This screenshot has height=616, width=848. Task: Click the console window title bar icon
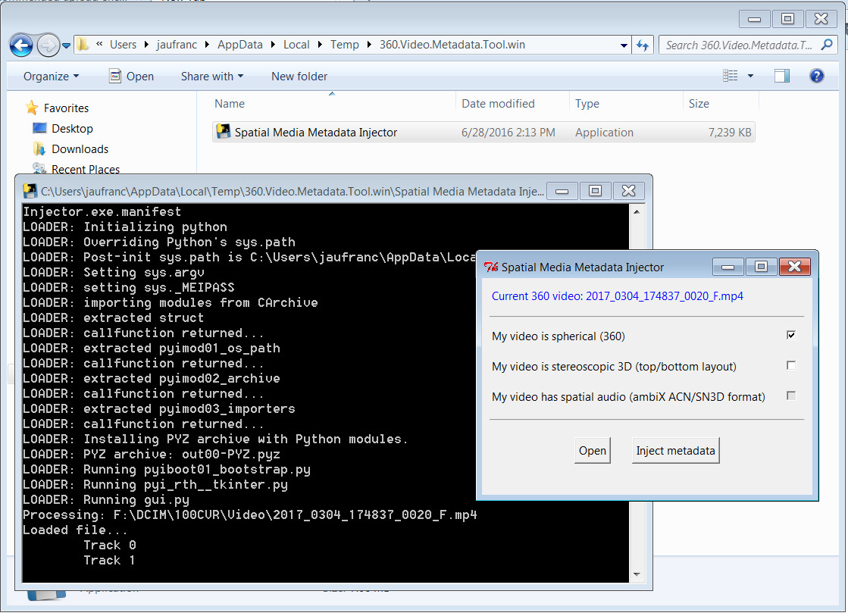click(x=30, y=191)
